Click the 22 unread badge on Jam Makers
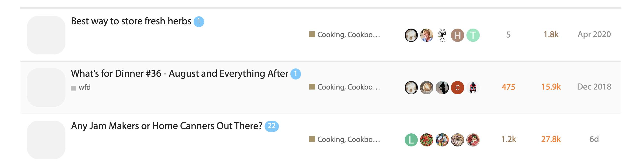644x163 pixels. 271,126
